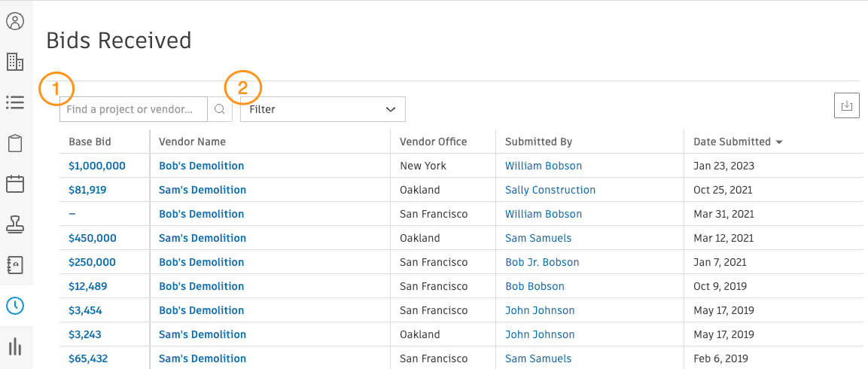This screenshot has width=868, height=369.
Task: Click the magnifying glass search button
Action: [x=220, y=109]
